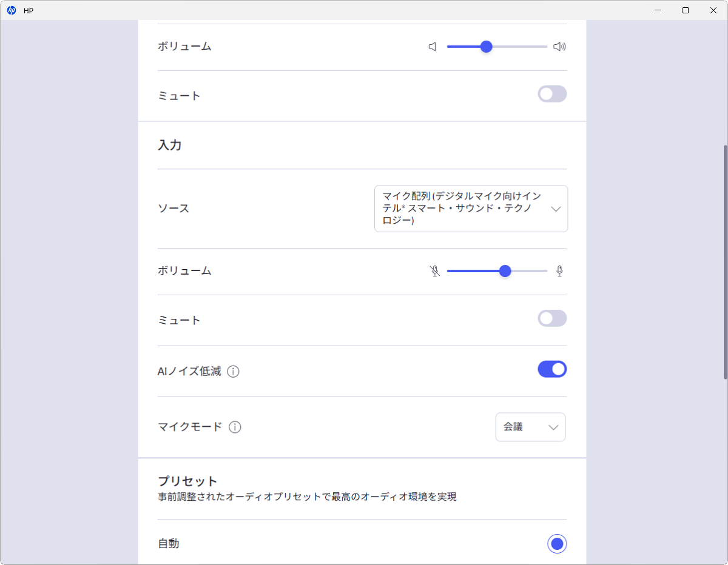Toggle the input ミュート switch
Screen dimensions: 728x565
tap(552, 318)
